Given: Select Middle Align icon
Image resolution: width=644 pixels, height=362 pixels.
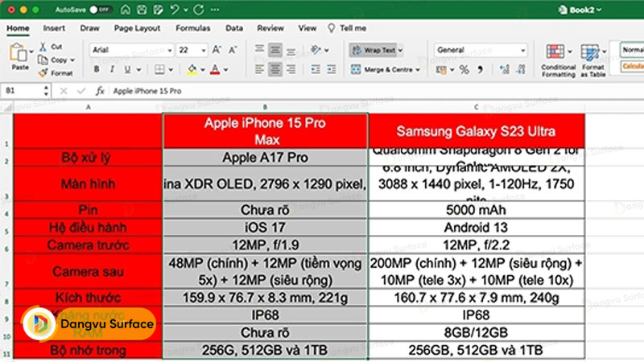Looking at the screenshot, I should click(275, 50).
